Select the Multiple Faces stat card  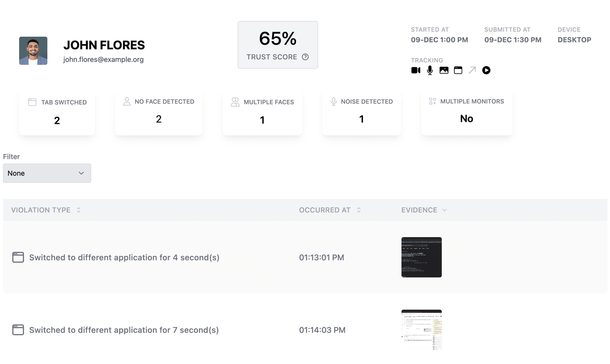(262, 113)
